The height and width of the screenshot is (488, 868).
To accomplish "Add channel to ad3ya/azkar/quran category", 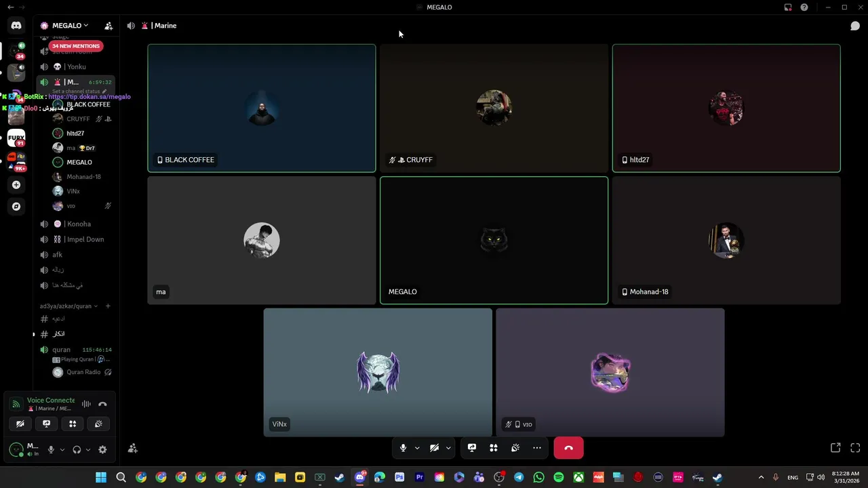I will (108, 306).
